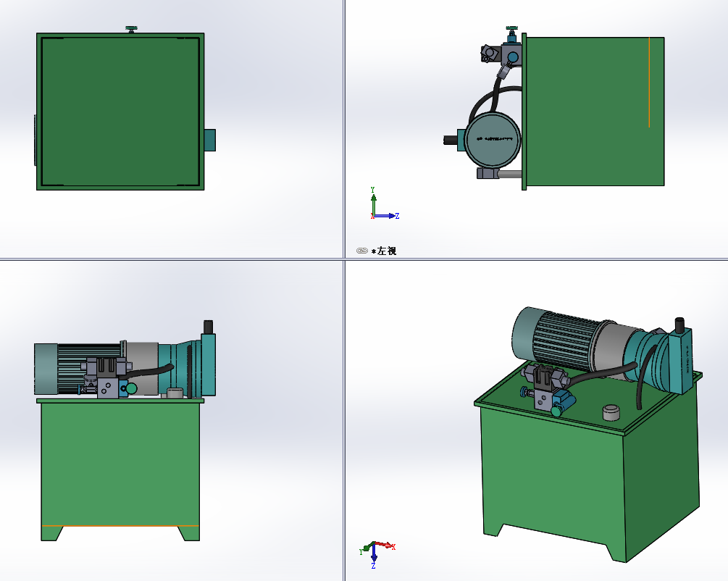Image resolution: width=728 pixels, height=581 pixels.
Task: Click the red X axis of isometric triad
Action: click(x=385, y=545)
